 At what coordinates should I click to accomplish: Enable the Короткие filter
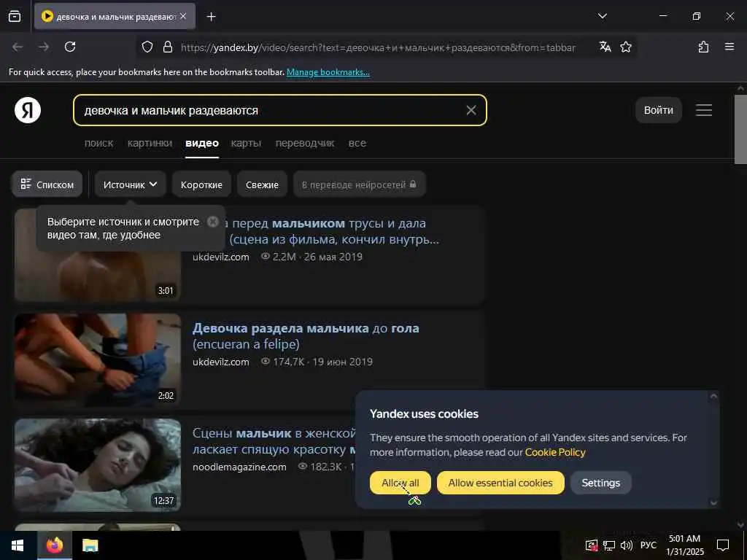click(x=201, y=184)
